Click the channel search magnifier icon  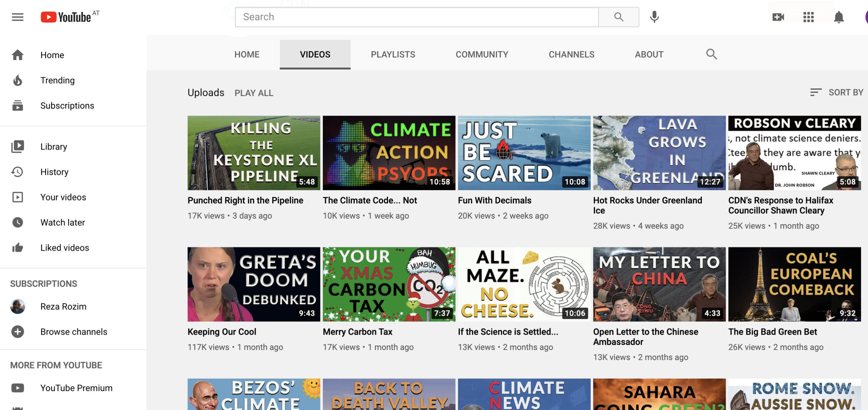(711, 54)
